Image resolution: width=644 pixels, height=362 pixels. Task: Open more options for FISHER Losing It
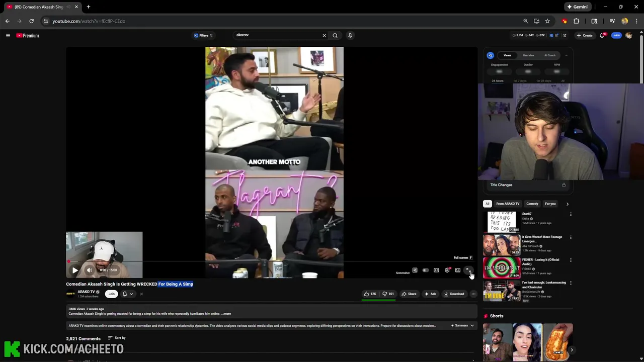coord(571,260)
